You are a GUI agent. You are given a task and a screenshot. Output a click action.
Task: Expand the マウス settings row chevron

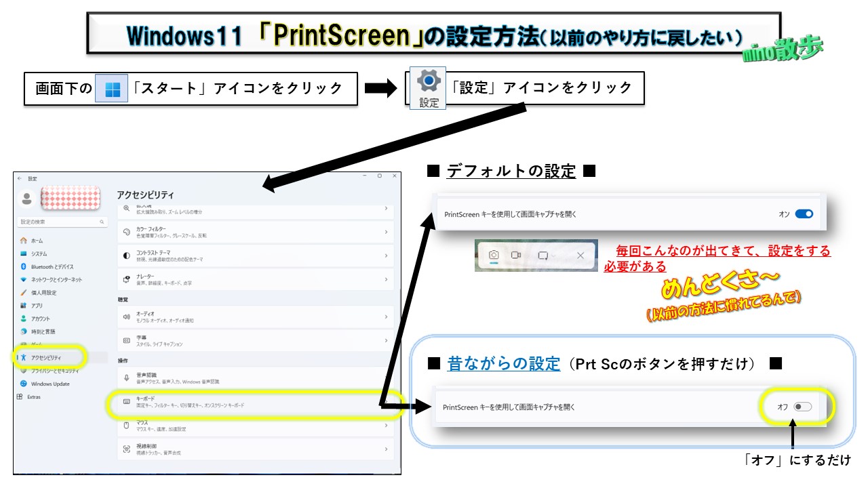pos(386,426)
